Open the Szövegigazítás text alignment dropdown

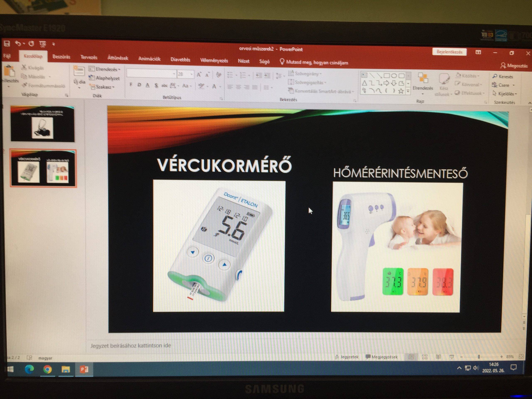click(x=307, y=83)
